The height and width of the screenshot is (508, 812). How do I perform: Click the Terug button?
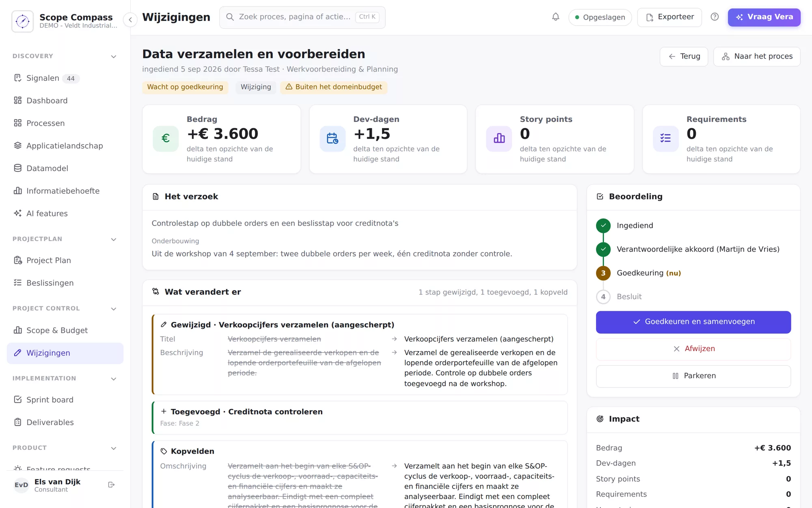pyautogui.click(x=684, y=56)
